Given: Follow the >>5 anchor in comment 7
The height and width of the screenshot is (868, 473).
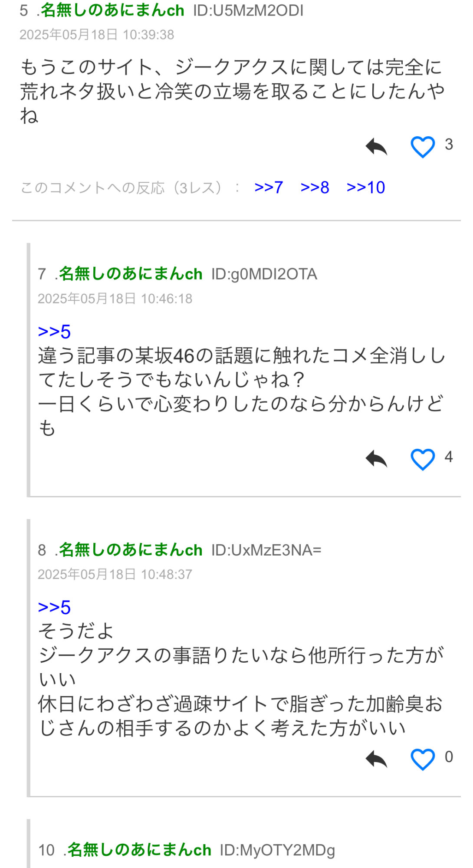Looking at the screenshot, I should 54,332.
